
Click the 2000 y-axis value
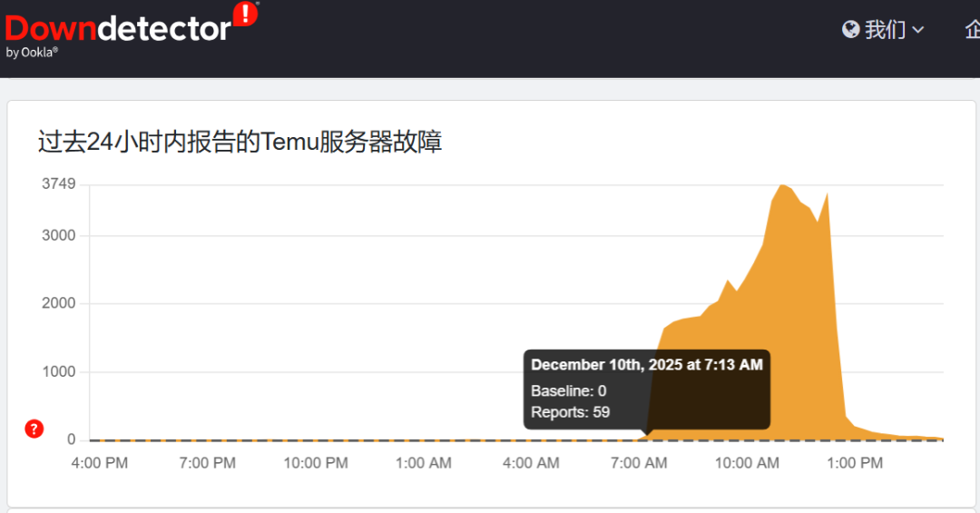click(59, 303)
